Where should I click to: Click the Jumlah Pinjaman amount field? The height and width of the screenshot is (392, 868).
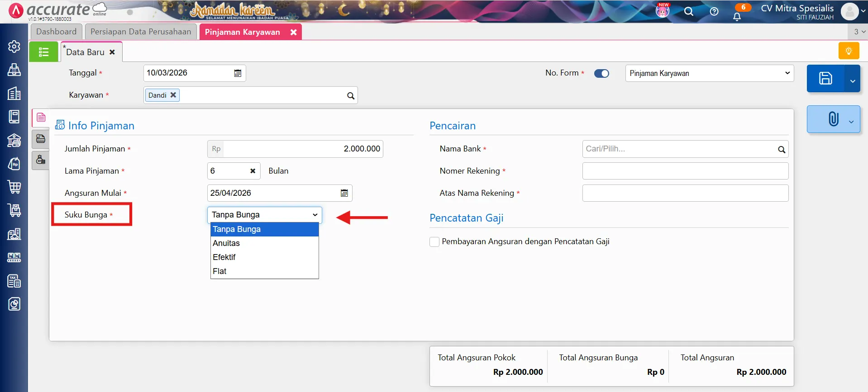[295, 149]
